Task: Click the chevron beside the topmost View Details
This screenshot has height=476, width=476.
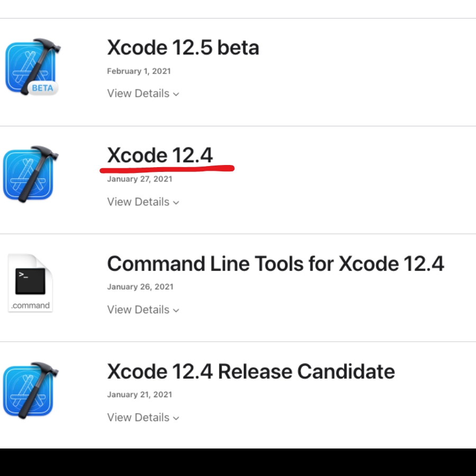Action: [177, 94]
